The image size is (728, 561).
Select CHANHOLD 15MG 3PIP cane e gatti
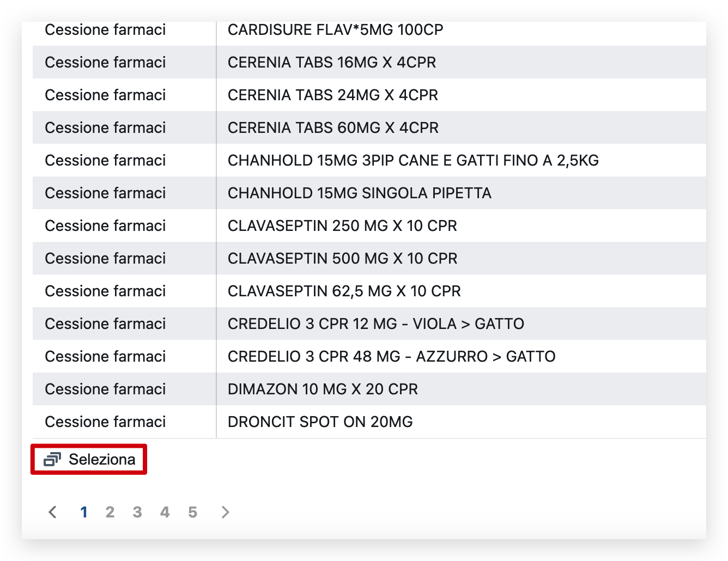(412, 161)
